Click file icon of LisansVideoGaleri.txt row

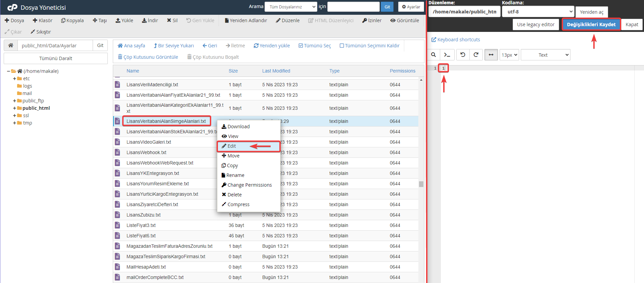(x=118, y=142)
